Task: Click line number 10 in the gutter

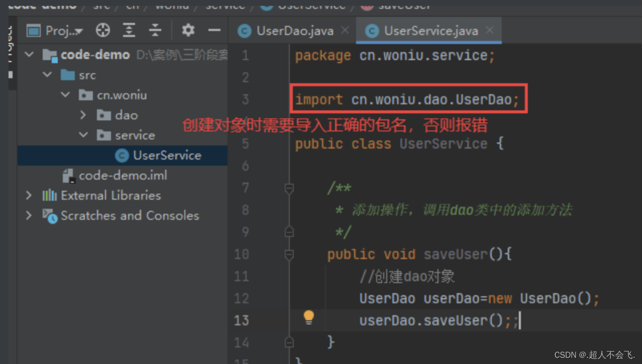Action: click(x=241, y=254)
